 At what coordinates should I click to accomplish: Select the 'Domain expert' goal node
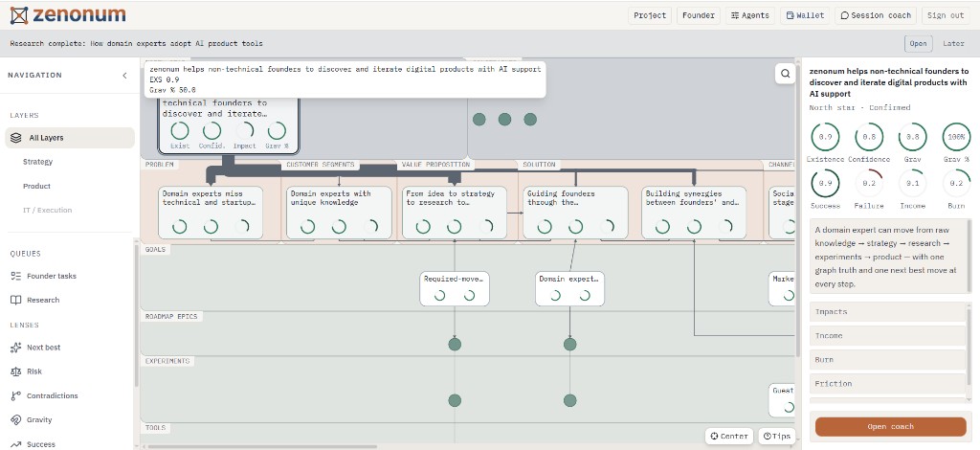pos(570,289)
